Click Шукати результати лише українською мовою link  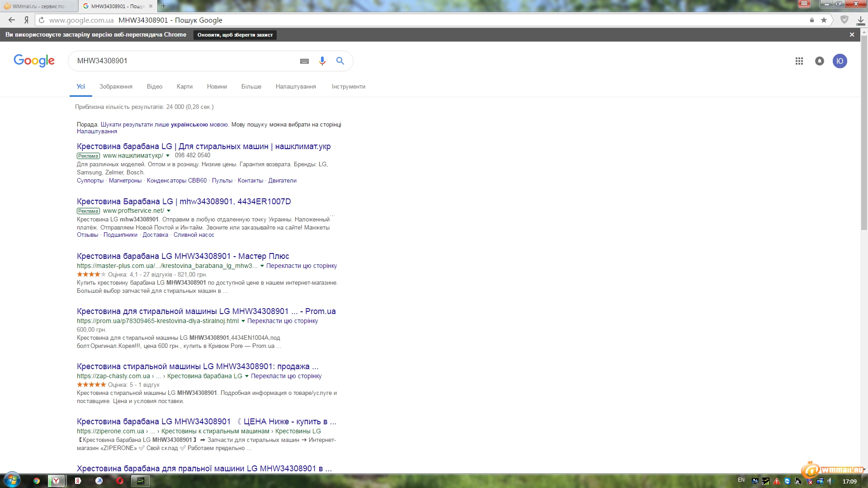tap(164, 124)
